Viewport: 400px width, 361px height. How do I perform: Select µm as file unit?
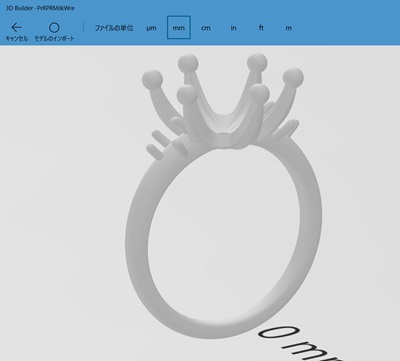(151, 28)
